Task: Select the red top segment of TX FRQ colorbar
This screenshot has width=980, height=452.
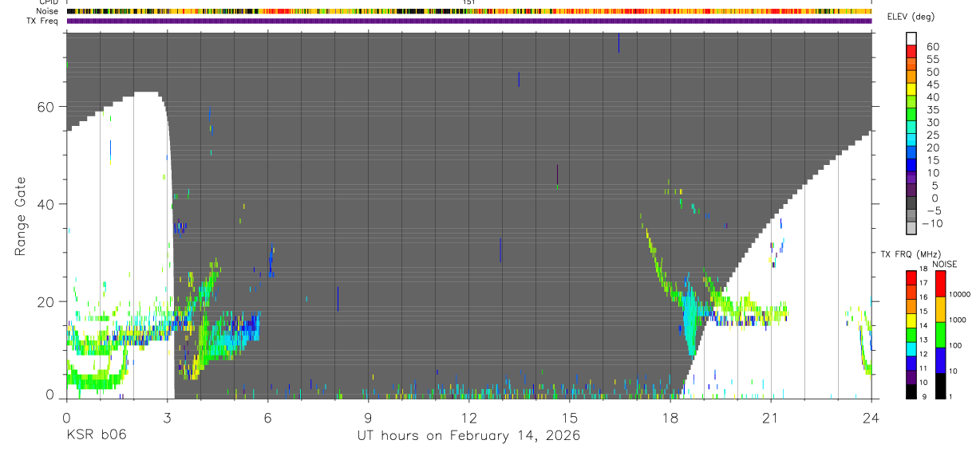Action: (911, 278)
